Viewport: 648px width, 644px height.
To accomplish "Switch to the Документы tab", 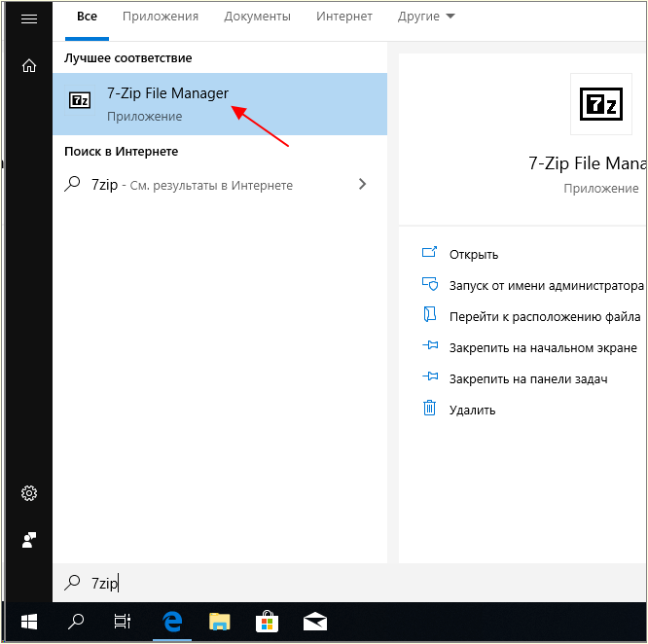I will coord(257,17).
